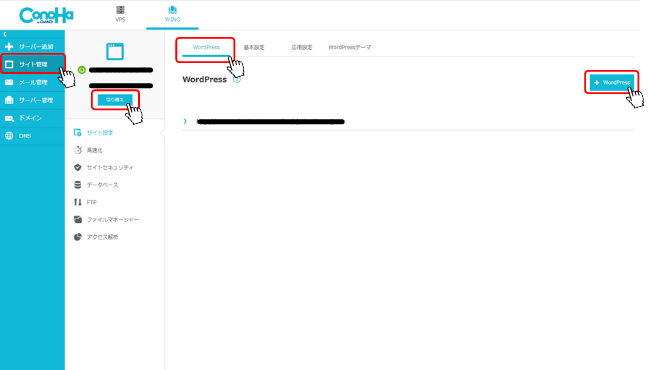
Task: Open ドメイン settings
Action: click(x=32, y=118)
